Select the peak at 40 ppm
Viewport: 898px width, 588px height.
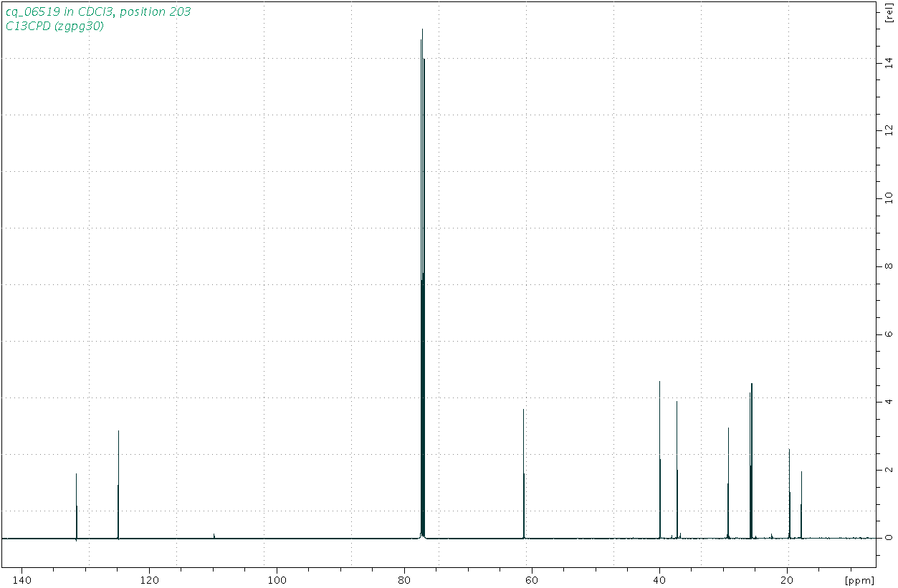[x=659, y=459]
